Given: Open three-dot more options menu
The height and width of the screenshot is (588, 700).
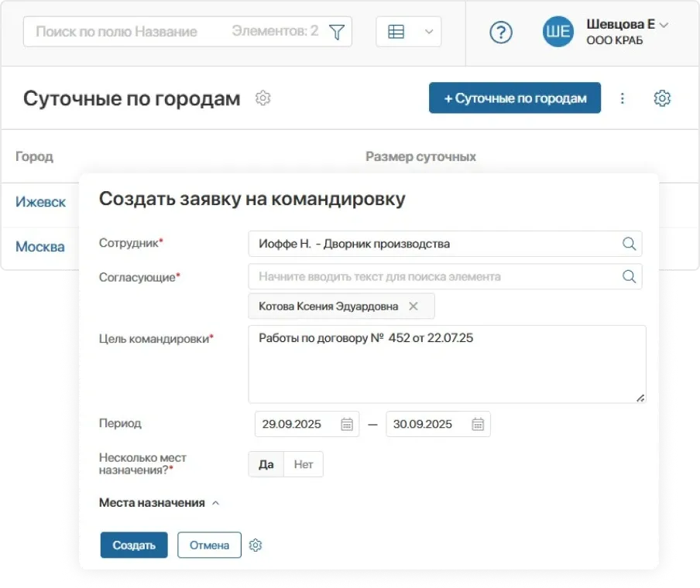Looking at the screenshot, I should tap(622, 98).
